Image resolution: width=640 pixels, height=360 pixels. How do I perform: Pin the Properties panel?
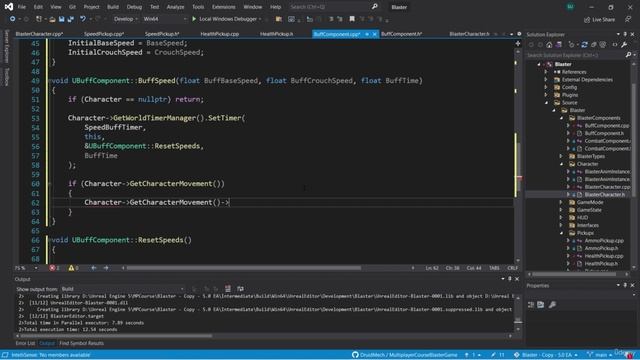(x=625, y=285)
